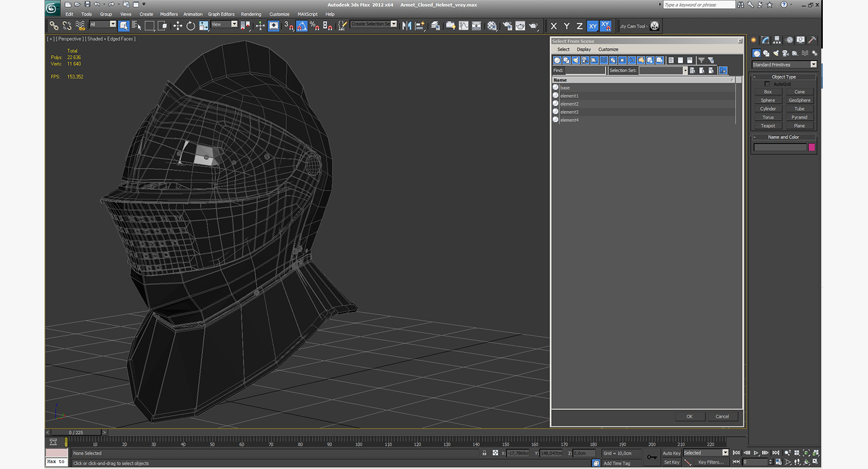
Task: Select the Select and Link tool
Action: 54,26
